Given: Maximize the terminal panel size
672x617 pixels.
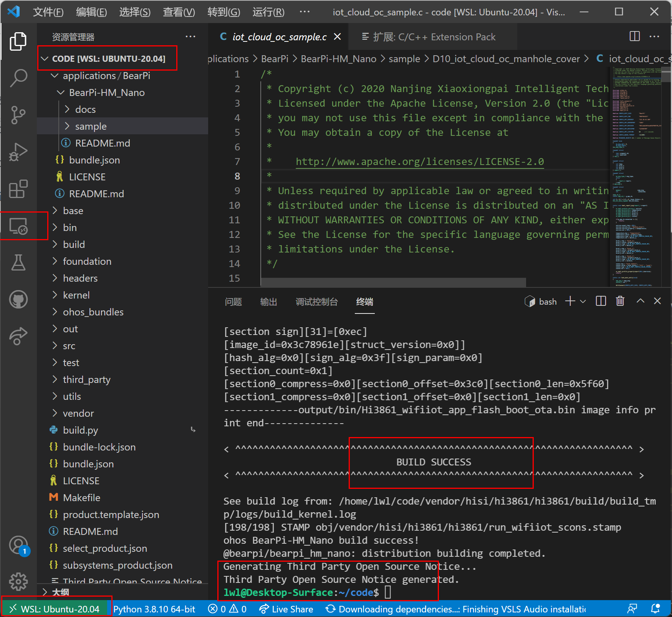Looking at the screenshot, I should (x=640, y=301).
